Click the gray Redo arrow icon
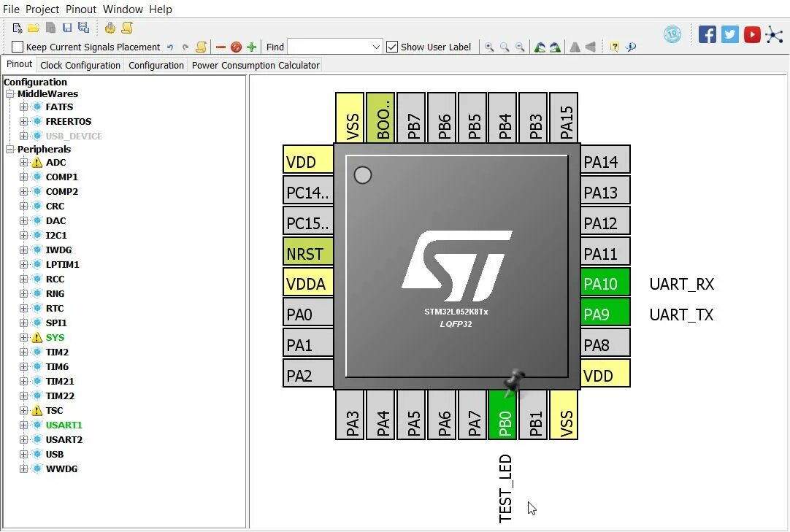The height and width of the screenshot is (532, 790). pyautogui.click(x=185, y=47)
